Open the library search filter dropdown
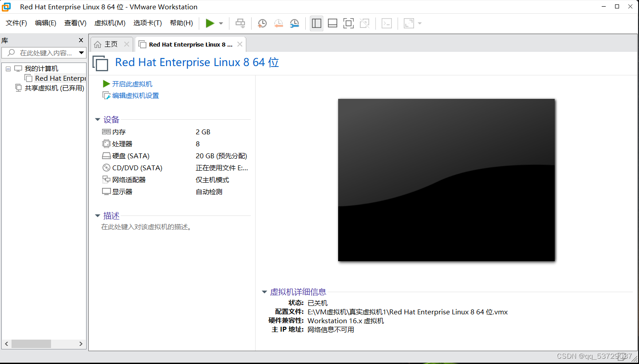This screenshot has height=364, width=639. coord(81,53)
